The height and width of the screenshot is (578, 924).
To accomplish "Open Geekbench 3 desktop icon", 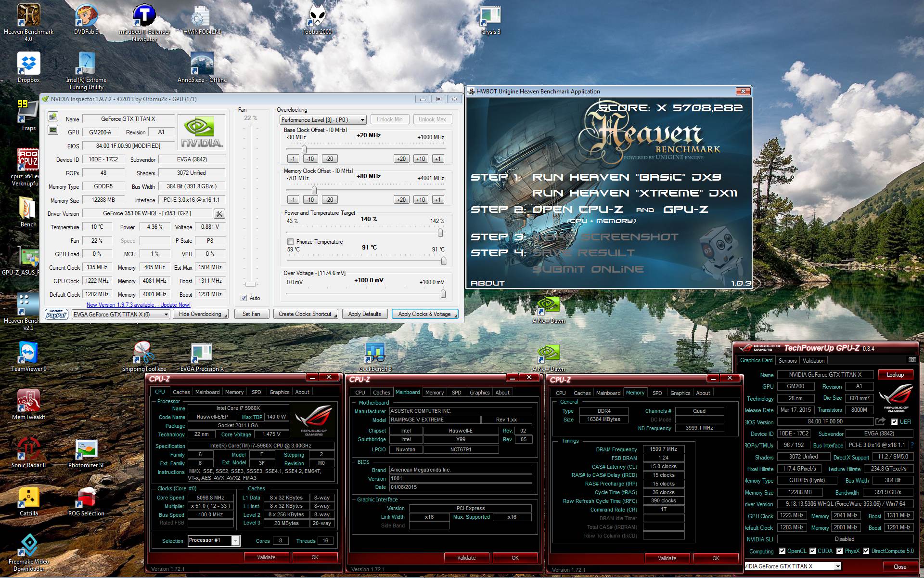I will (375, 356).
